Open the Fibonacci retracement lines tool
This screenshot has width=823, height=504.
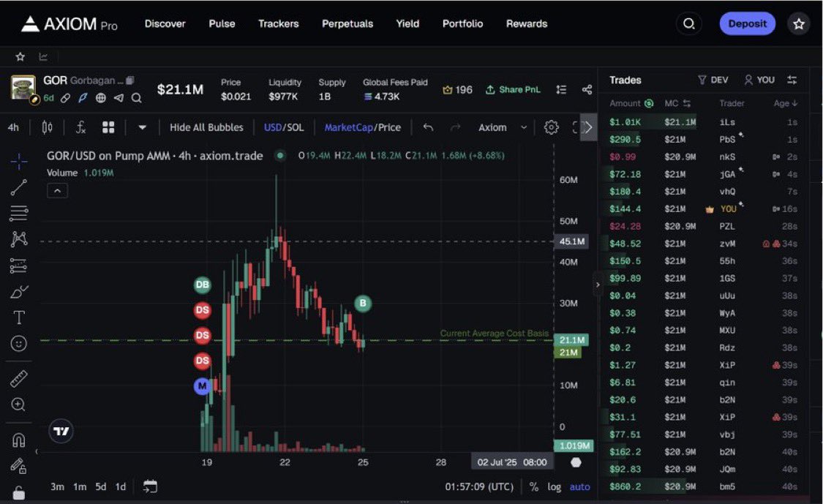pos(19,213)
